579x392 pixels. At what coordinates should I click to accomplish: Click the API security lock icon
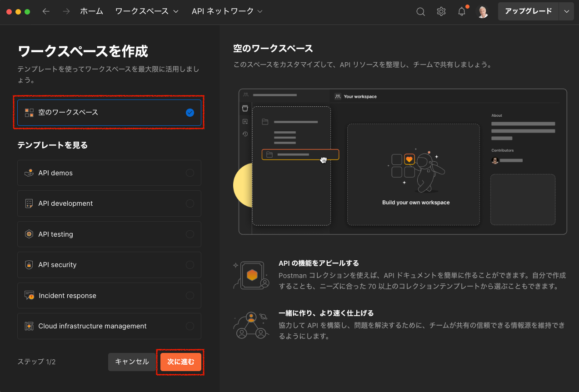pyautogui.click(x=29, y=264)
